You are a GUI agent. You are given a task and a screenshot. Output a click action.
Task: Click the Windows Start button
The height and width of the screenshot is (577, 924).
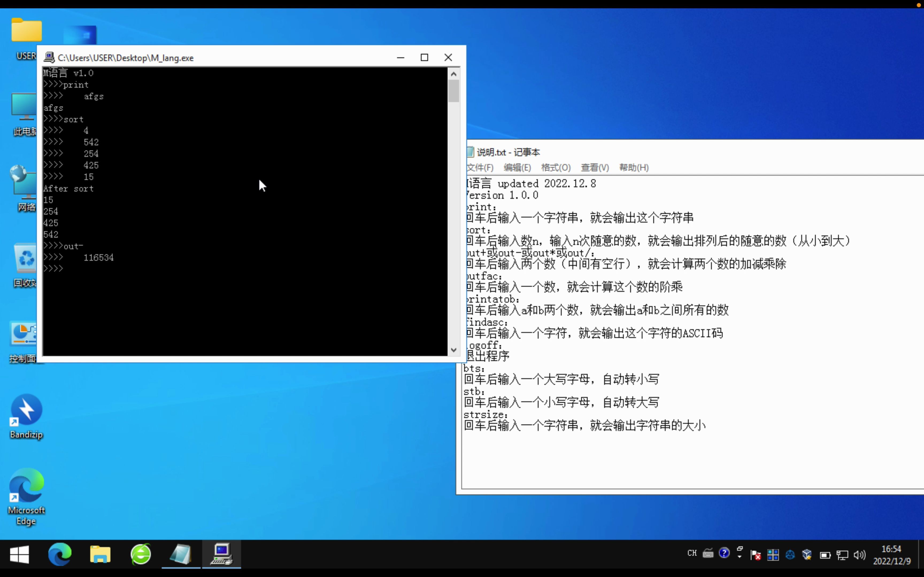pyautogui.click(x=19, y=554)
